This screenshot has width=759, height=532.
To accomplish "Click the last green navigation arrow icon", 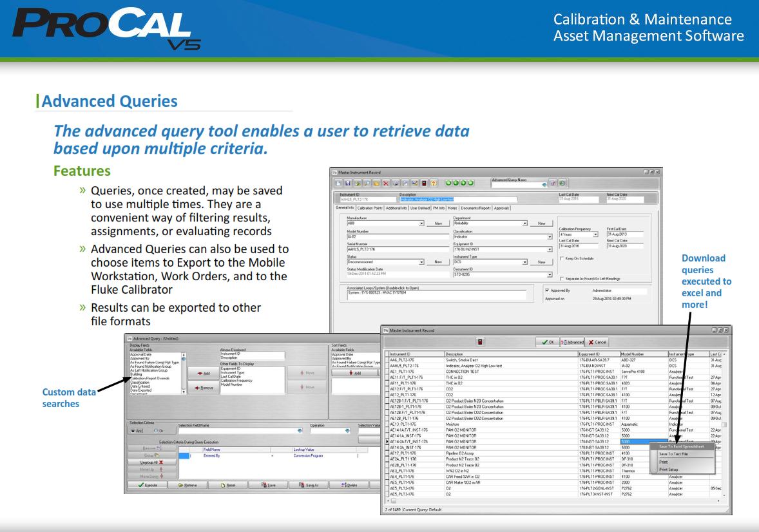I will 471,183.
